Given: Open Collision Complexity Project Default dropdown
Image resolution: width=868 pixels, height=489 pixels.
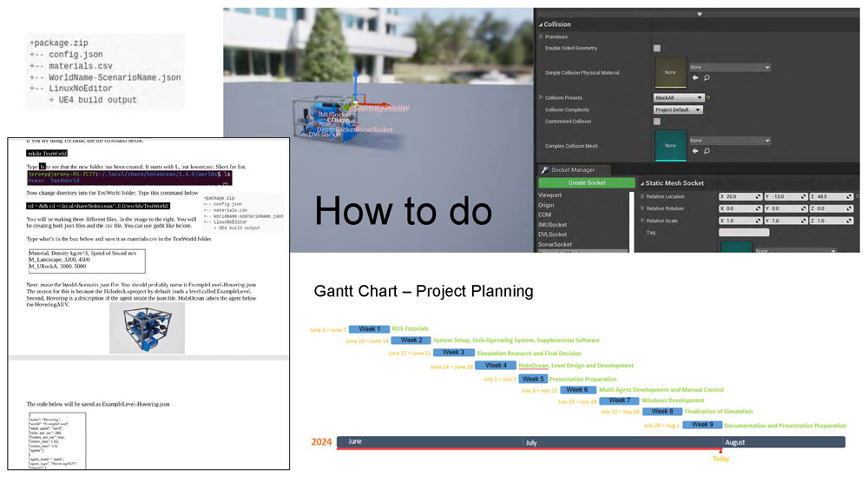Looking at the screenshot, I should coord(678,109).
